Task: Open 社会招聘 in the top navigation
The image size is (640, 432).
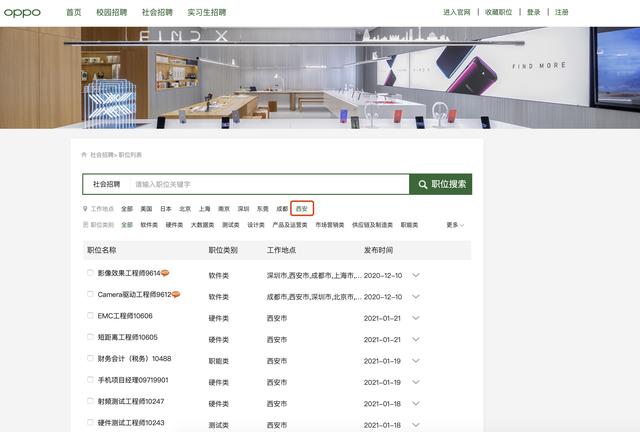Action: pyautogui.click(x=157, y=13)
